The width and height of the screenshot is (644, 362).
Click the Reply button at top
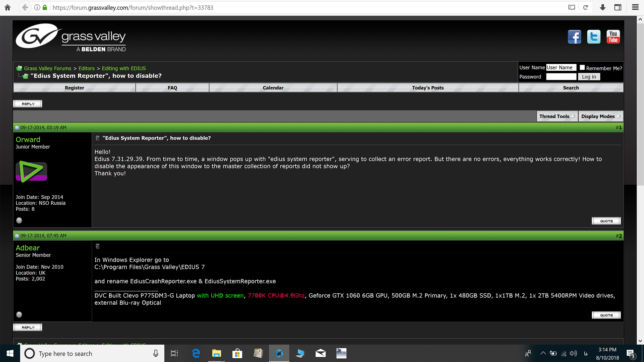27,104
